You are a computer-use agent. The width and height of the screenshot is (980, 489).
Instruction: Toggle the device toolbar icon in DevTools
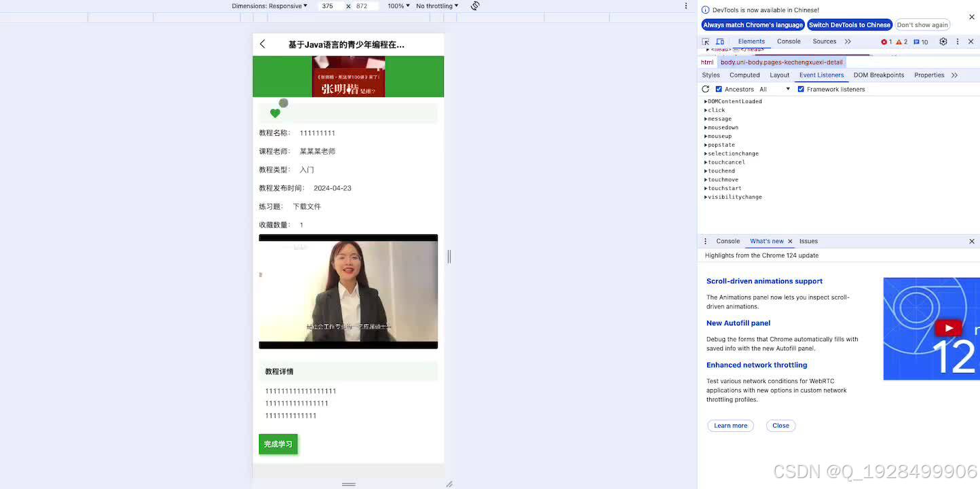coord(719,41)
